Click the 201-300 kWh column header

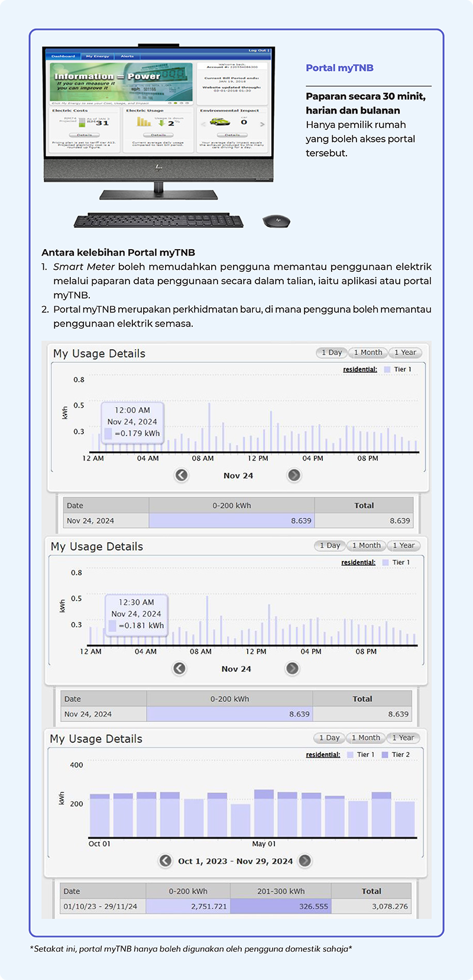tap(281, 891)
